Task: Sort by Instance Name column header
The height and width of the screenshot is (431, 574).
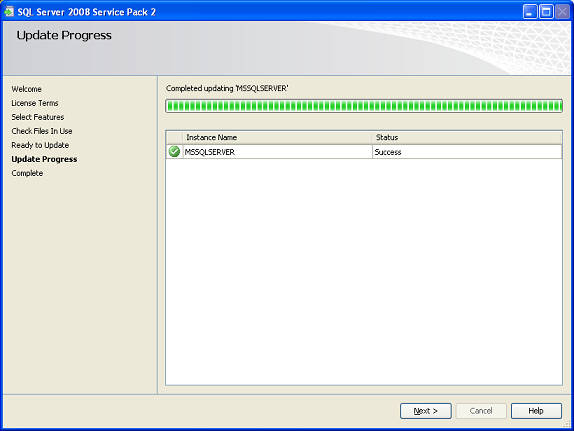Action: pos(277,137)
